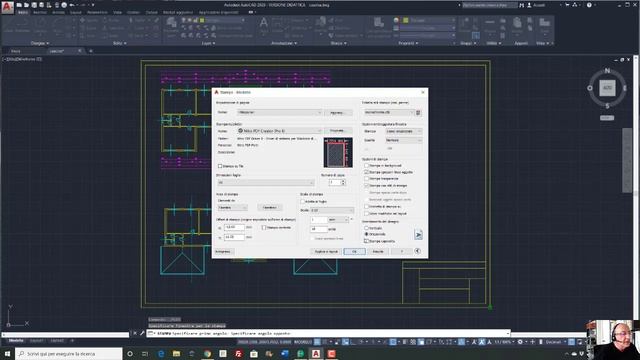Viewport: 640px width, 360px height.
Task: Click the Layer Properties icon in Layer panel
Action: click(x=171, y=22)
